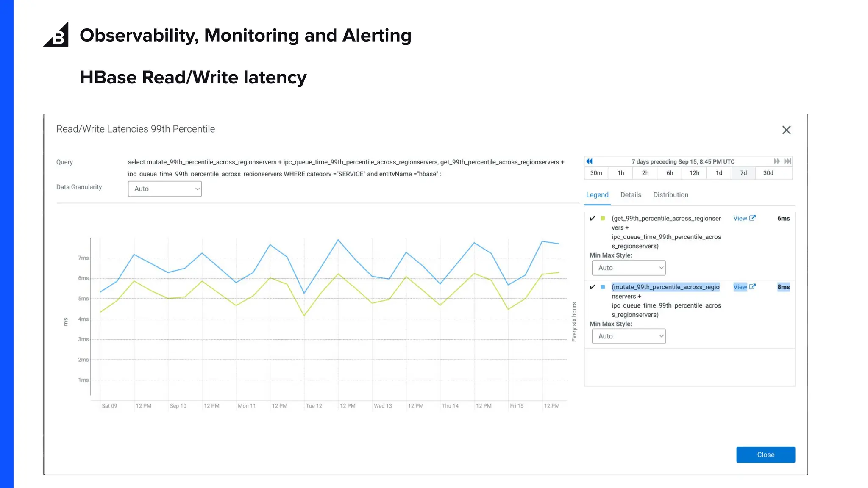
Task: Toggle checkmark for mutate_99th_percentile series
Action: pos(593,287)
